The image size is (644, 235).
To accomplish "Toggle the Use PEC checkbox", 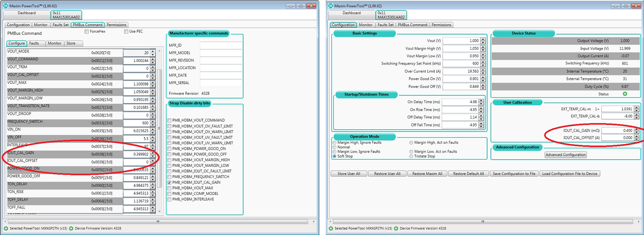I will pos(126,32).
